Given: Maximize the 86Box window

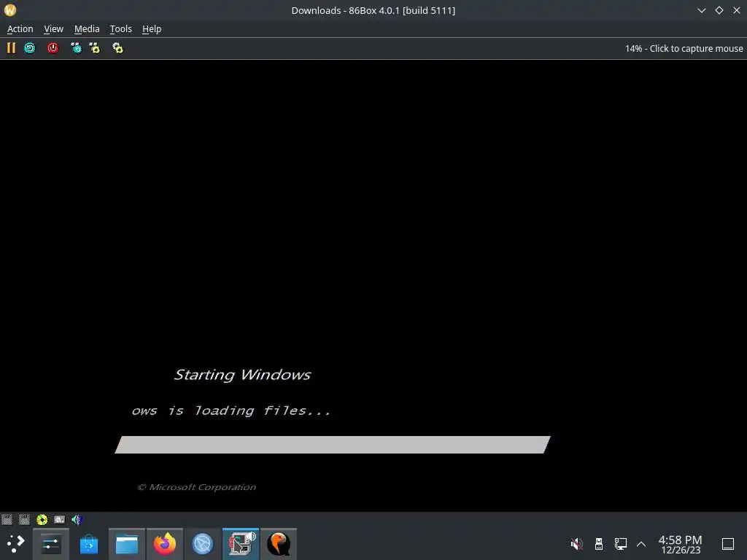Looking at the screenshot, I should tap(719, 10).
